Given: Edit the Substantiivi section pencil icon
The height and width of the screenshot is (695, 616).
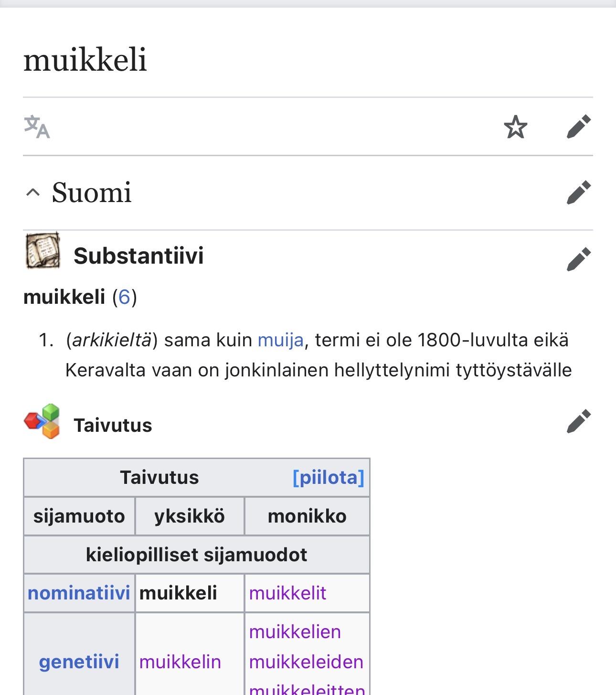Looking at the screenshot, I should [x=579, y=259].
